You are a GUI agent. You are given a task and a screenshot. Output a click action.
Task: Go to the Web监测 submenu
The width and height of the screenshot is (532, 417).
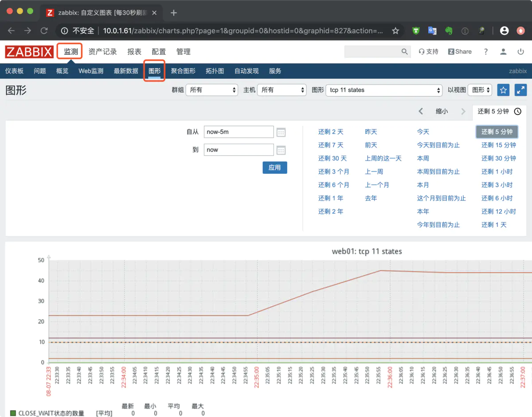coord(91,71)
